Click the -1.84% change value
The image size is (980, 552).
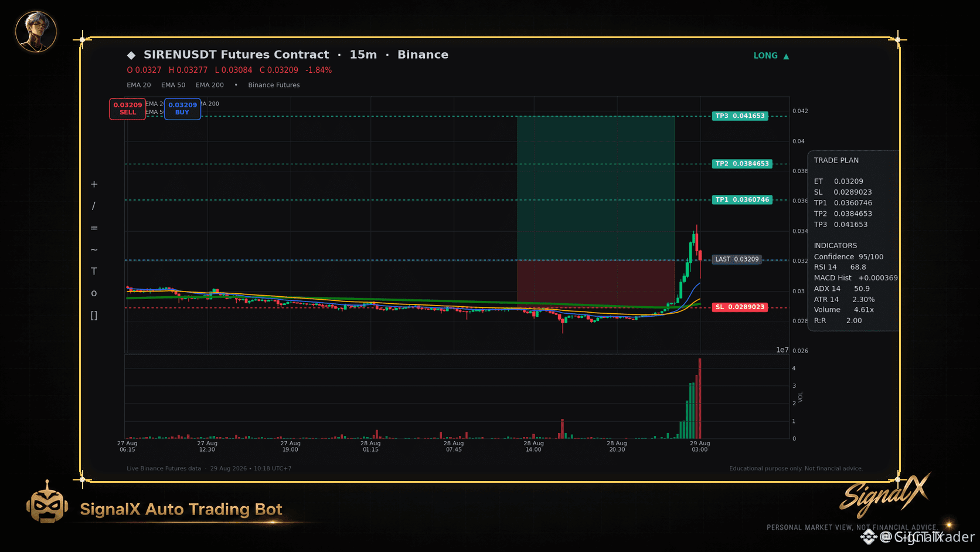pos(318,70)
